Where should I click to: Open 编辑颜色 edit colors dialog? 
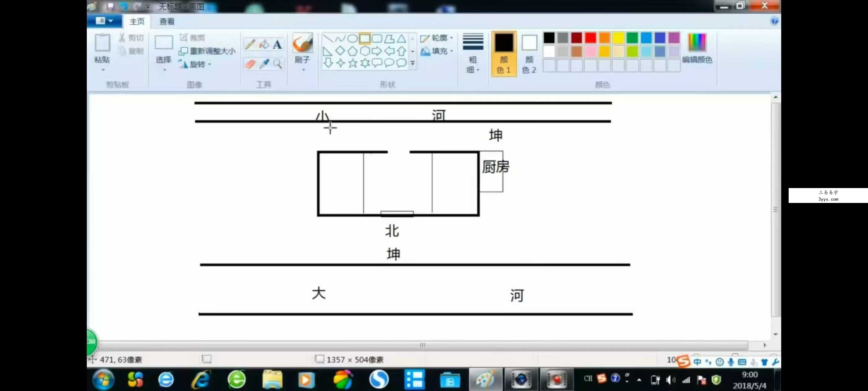tap(697, 49)
